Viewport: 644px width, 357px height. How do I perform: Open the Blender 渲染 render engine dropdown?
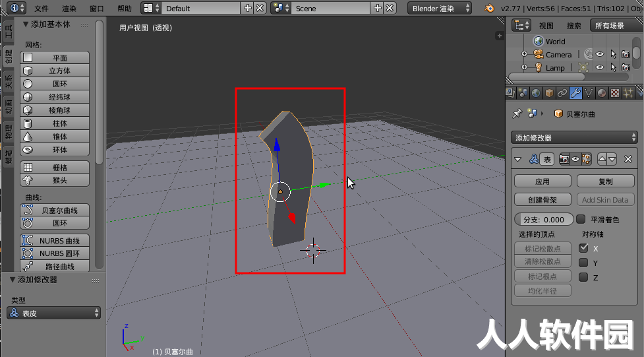[x=440, y=8]
